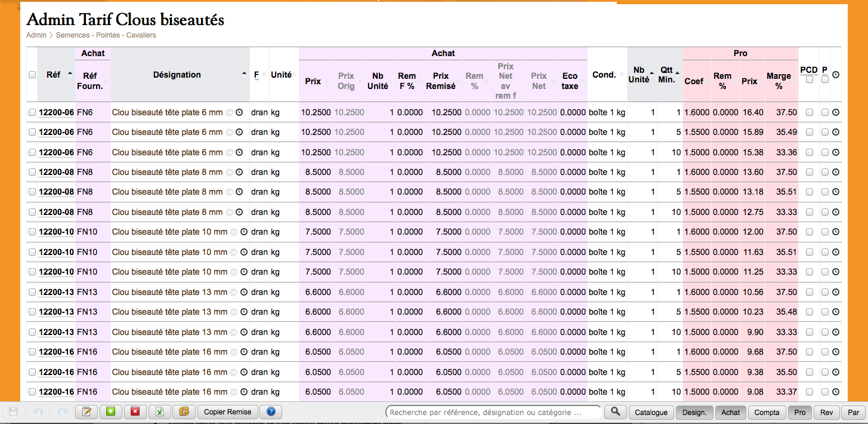Click designation clock icon in row priced 10.56
868x424 pixels.
(x=244, y=292)
